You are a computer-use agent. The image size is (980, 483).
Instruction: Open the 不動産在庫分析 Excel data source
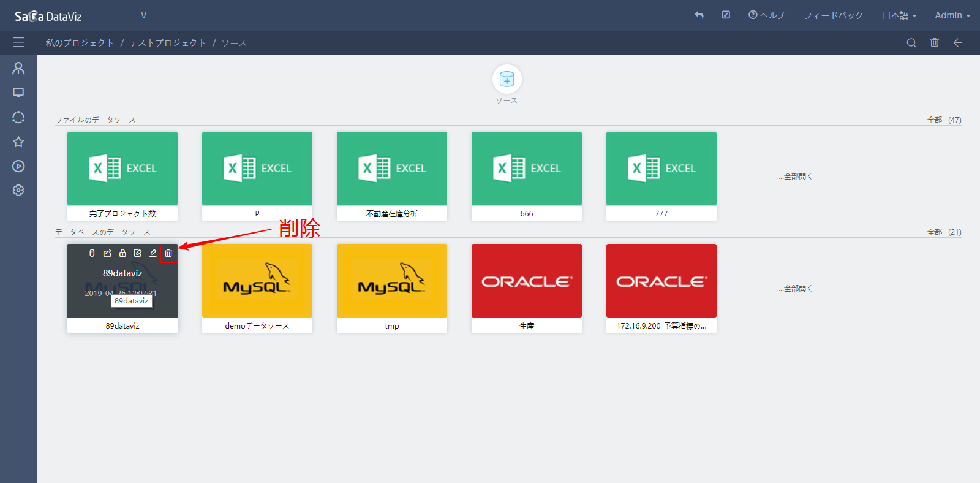(392, 169)
